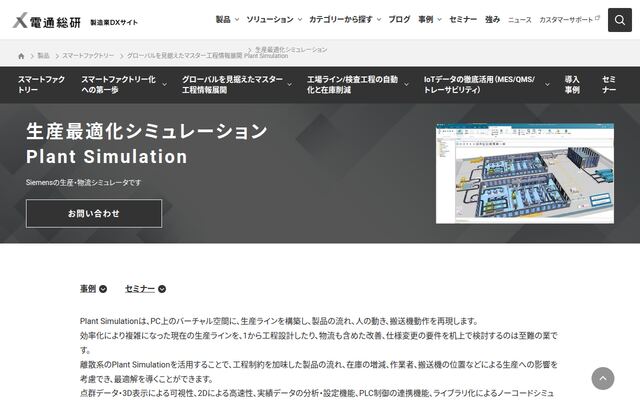
Task: Expand スマートファクトリー化への第一歩 submenu chevron
Action: pos(164,84)
